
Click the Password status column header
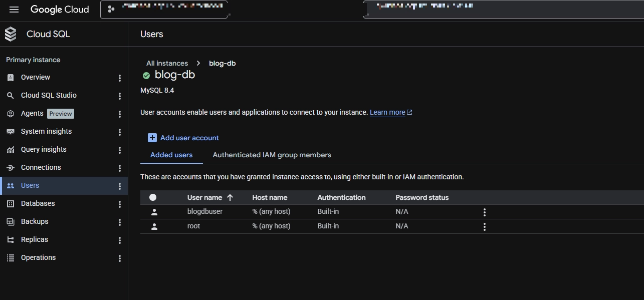click(422, 197)
